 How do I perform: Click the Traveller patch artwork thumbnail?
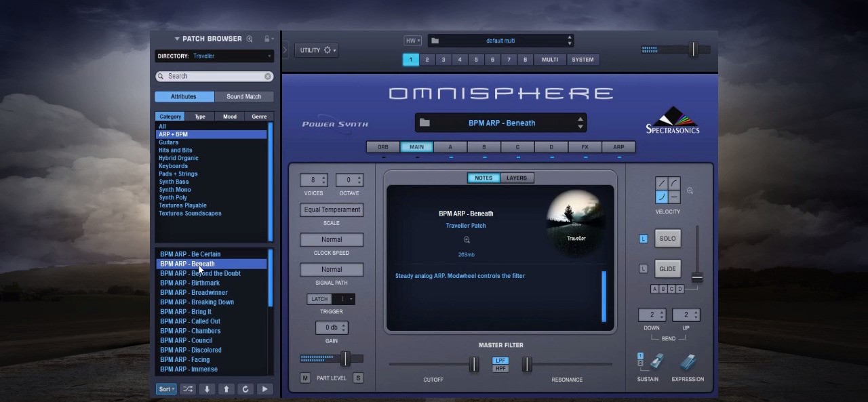click(576, 224)
